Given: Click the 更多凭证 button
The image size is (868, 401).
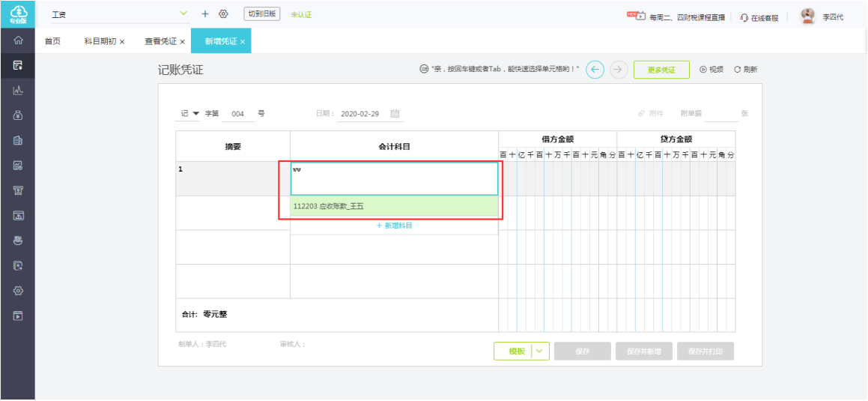Looking at the screenshot, I should click(x=661, y=70).
